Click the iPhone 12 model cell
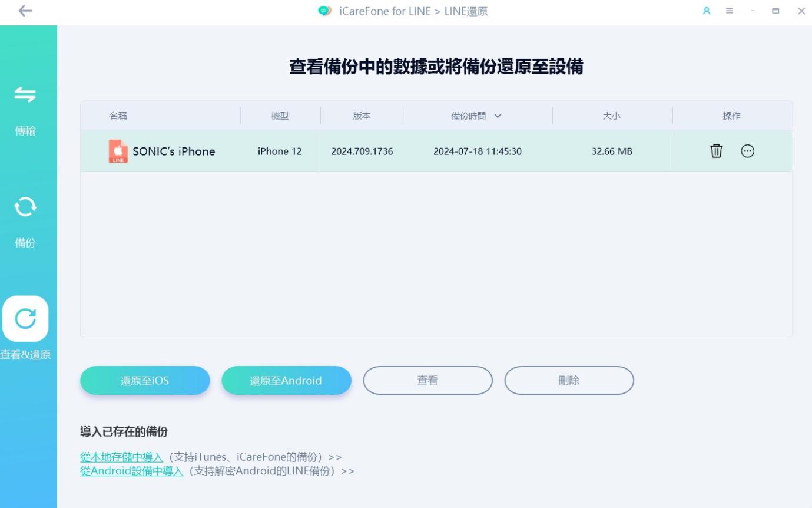Screen dimensions: 812x508 click(280, 151)
